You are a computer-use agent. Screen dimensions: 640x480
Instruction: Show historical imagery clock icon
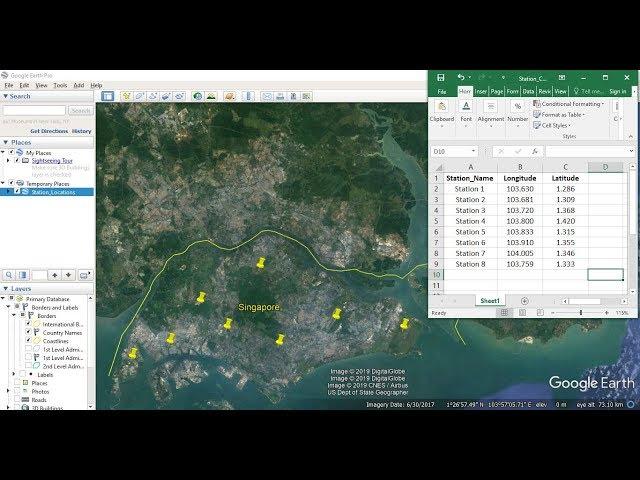click(198, 96)
